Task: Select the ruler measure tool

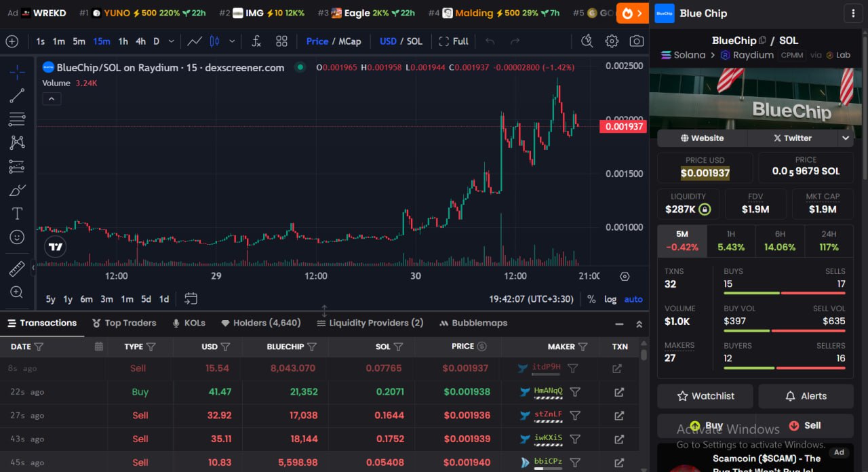Action: (x=17, y=269)
